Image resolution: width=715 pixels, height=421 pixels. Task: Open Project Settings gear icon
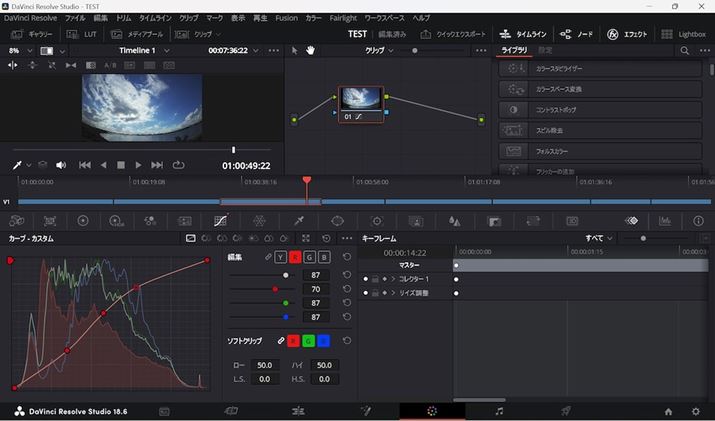(696, 411)
